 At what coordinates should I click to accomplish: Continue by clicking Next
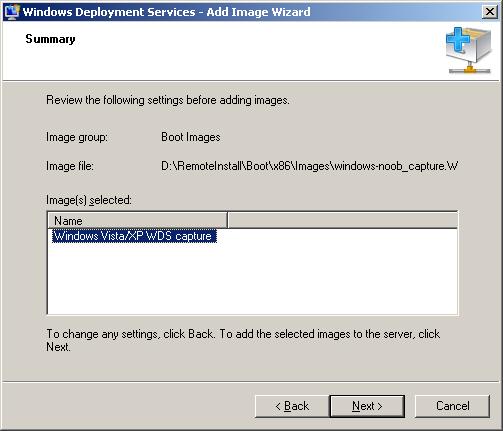[367, 406]
